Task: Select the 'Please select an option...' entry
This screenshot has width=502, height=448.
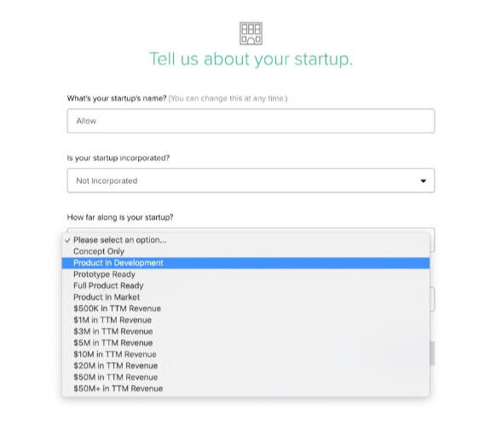Action: pos(245,240)
